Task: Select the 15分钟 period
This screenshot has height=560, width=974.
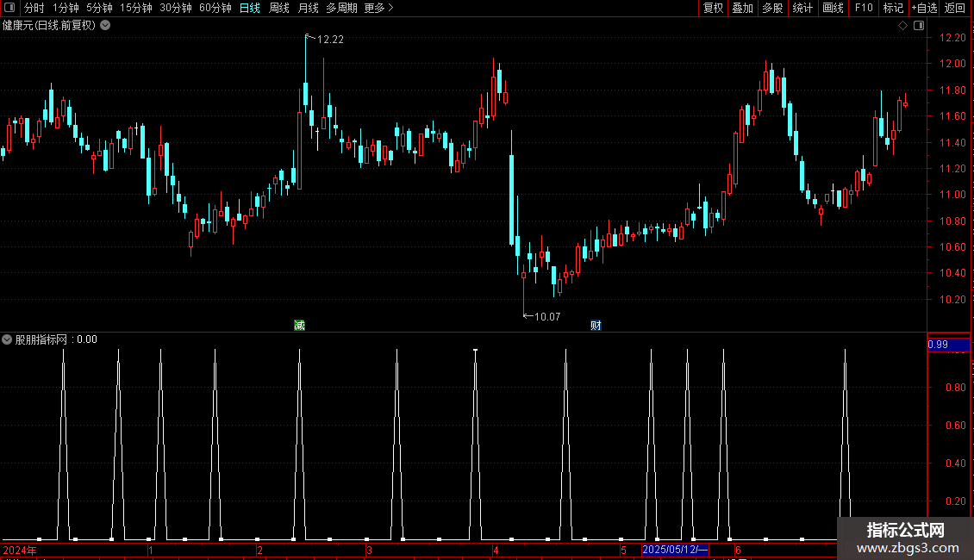Action: 136,8
